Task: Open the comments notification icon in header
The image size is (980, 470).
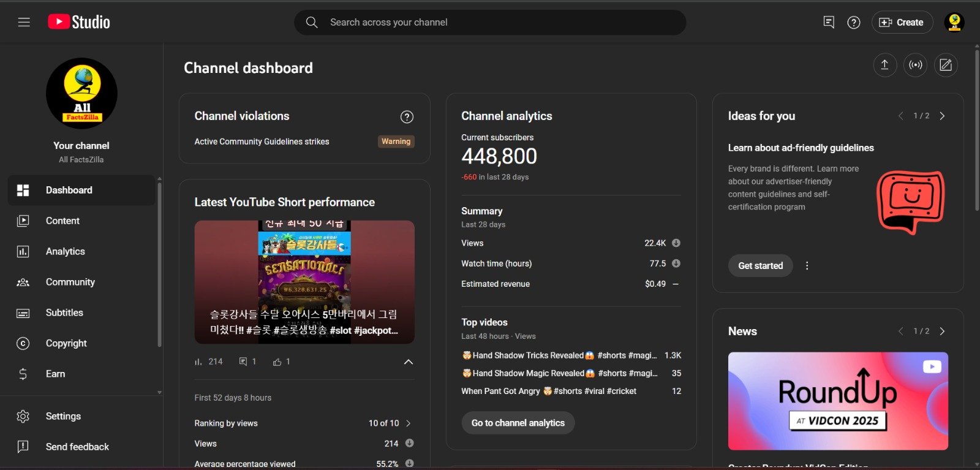Action: (829, 22)
